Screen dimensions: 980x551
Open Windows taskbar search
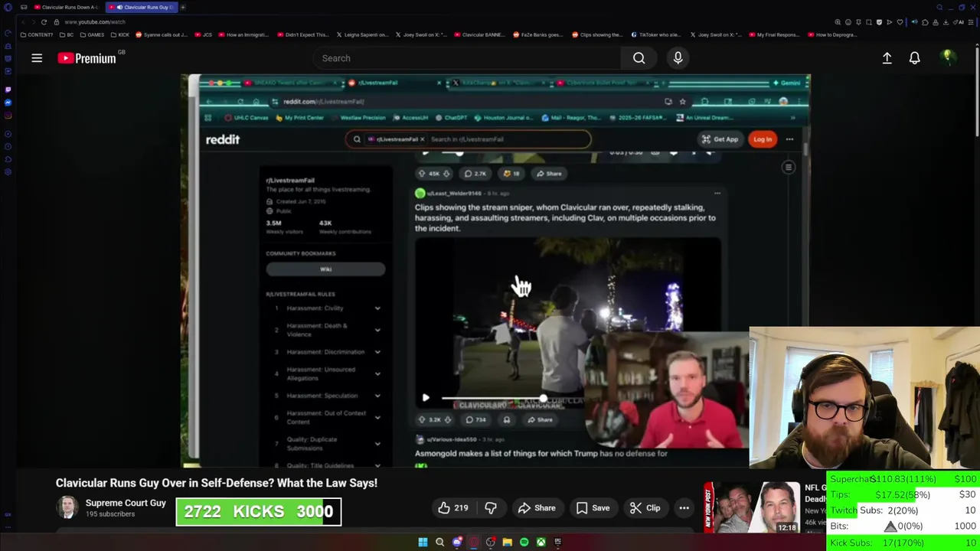439,542
